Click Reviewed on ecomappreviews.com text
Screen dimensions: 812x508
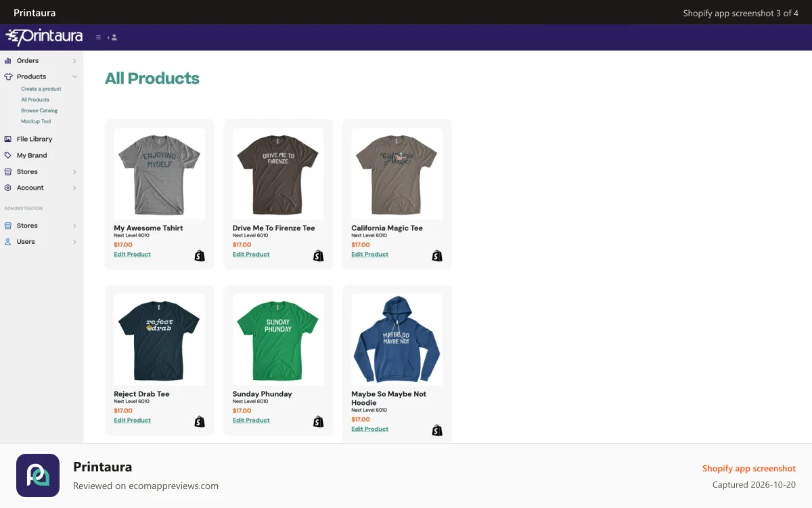[x=145, y=486]
